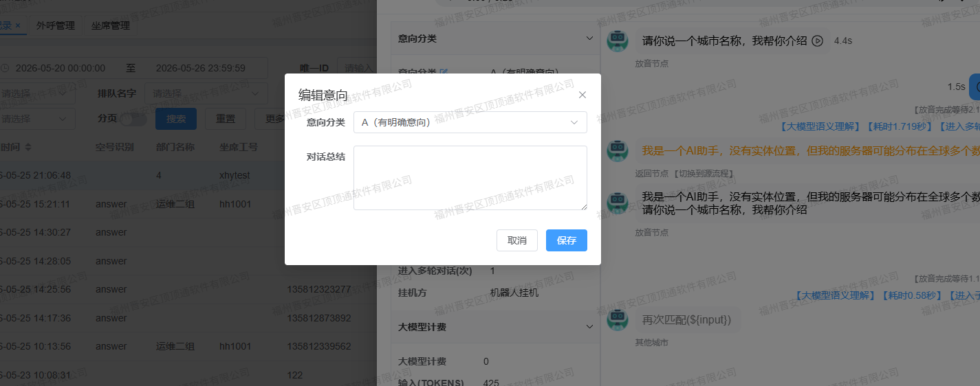Collapse the 意向分类 panel with its chevron
980x386 pixels.
click(x=589, y=38)
